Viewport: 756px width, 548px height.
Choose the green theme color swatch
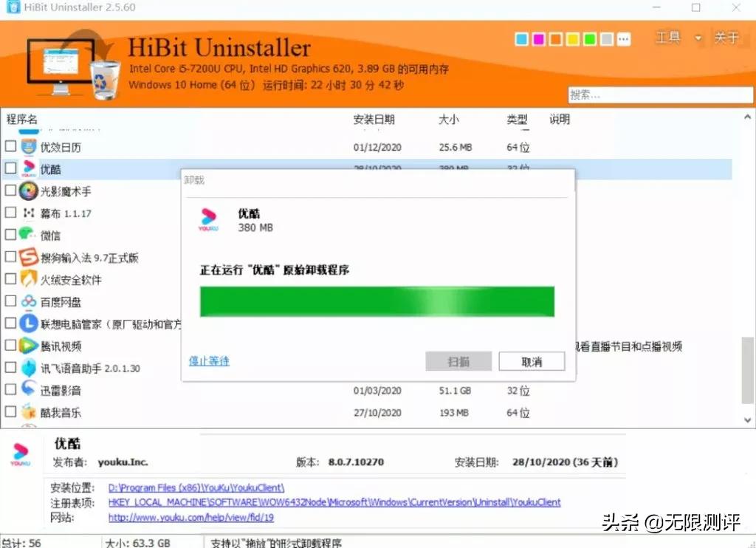point(589,39)
